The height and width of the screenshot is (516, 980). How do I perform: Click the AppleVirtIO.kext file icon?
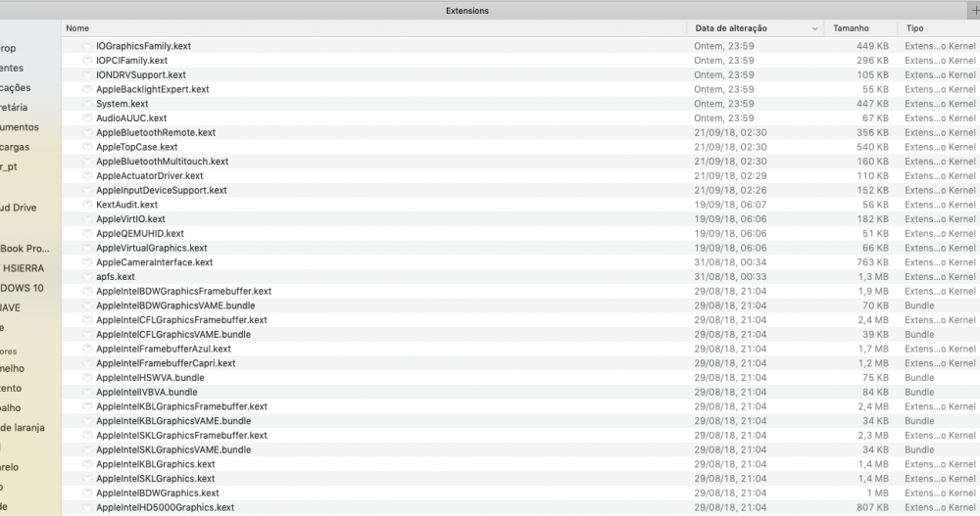pos(87,218)
